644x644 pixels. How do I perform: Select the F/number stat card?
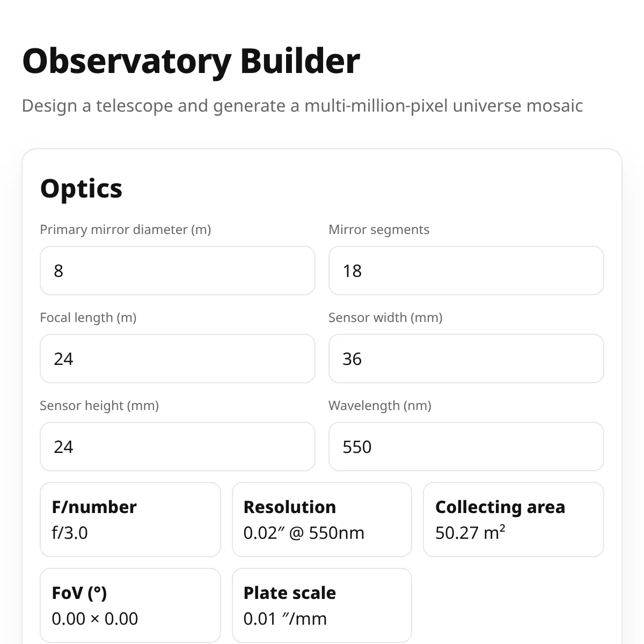coord(130,519)
